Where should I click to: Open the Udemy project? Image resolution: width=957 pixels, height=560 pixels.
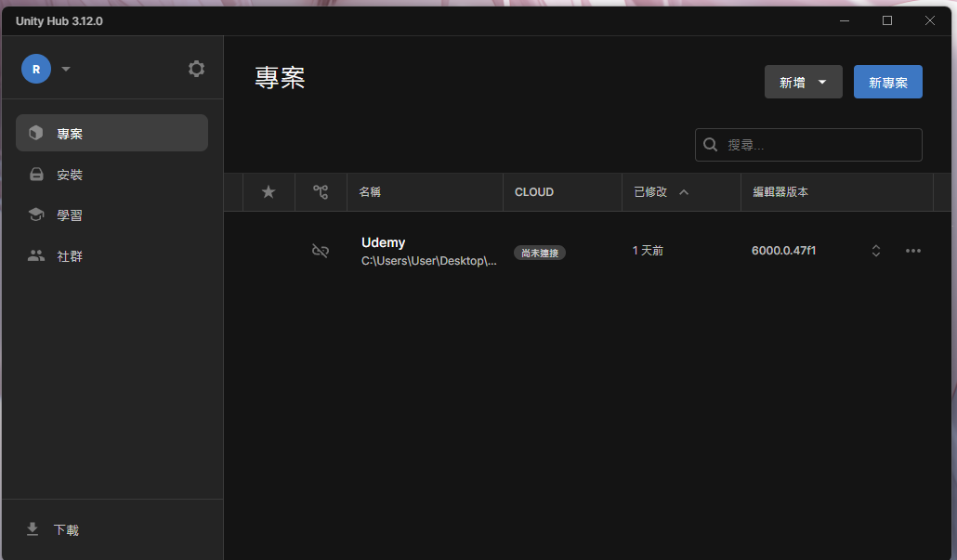pyautogui.click(x=383, y=243)
